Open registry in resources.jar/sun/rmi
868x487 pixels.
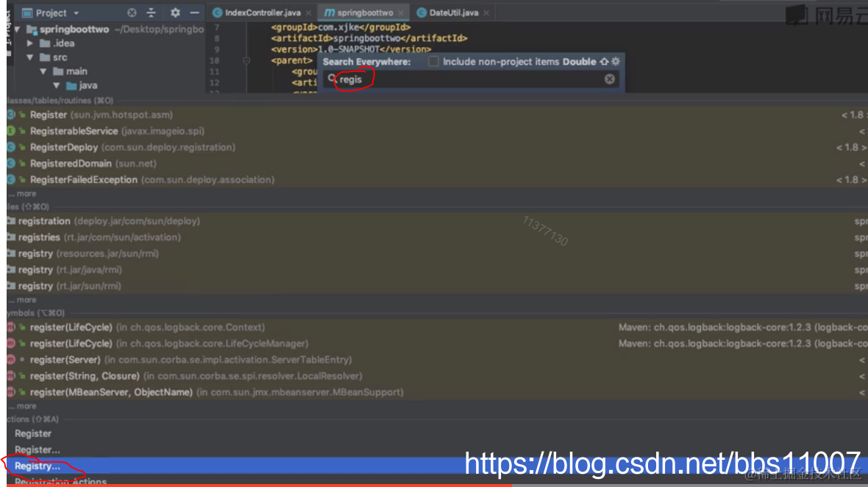[x=438, y=254]
